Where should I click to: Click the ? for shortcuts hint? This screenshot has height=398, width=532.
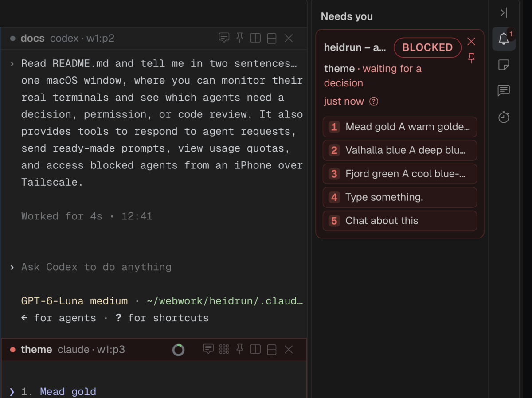click(x=162, y=318)
